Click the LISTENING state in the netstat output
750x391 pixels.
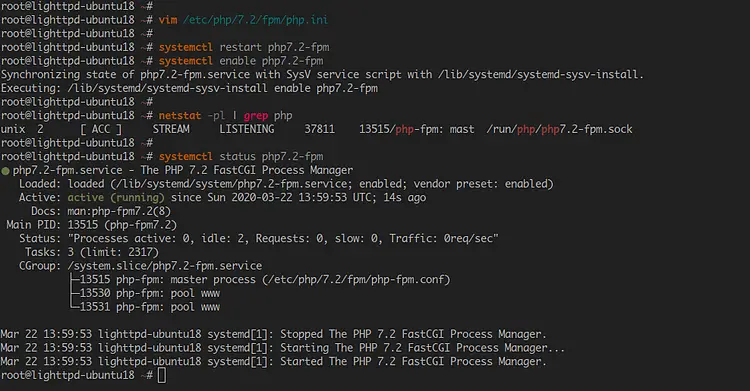coord(247,129)
